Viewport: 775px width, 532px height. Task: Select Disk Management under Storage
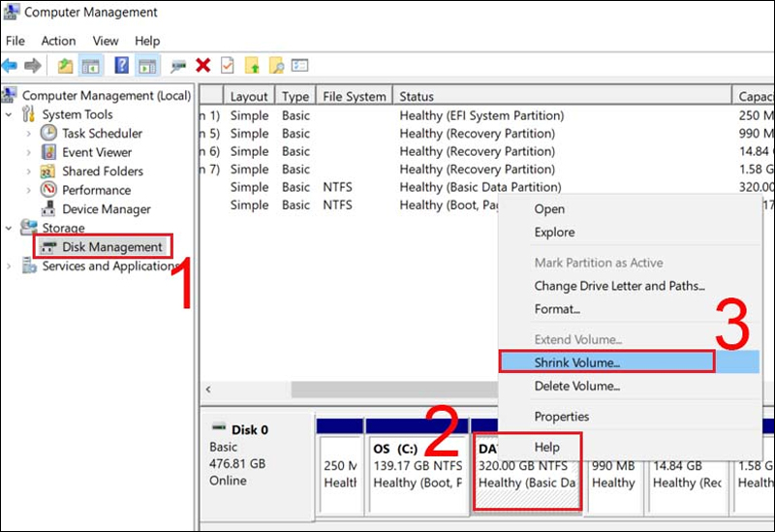click(111, 247)
